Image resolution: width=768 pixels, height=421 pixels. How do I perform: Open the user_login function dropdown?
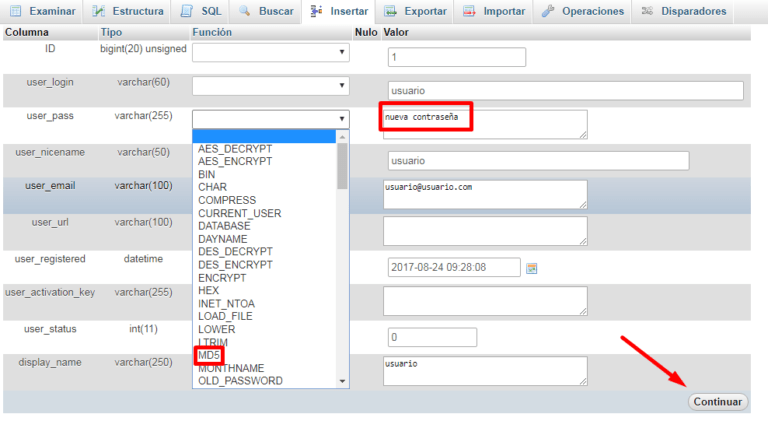tap(270, 86)
